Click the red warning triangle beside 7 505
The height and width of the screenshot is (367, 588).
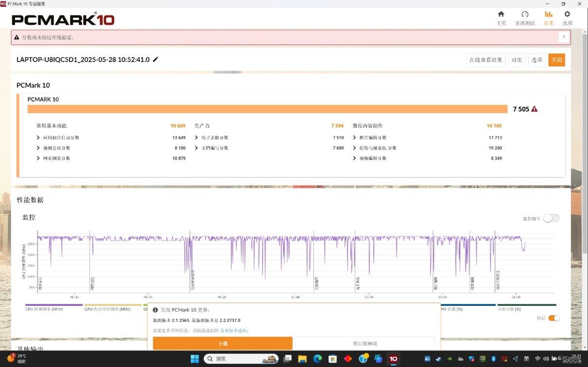coord(535,109)
